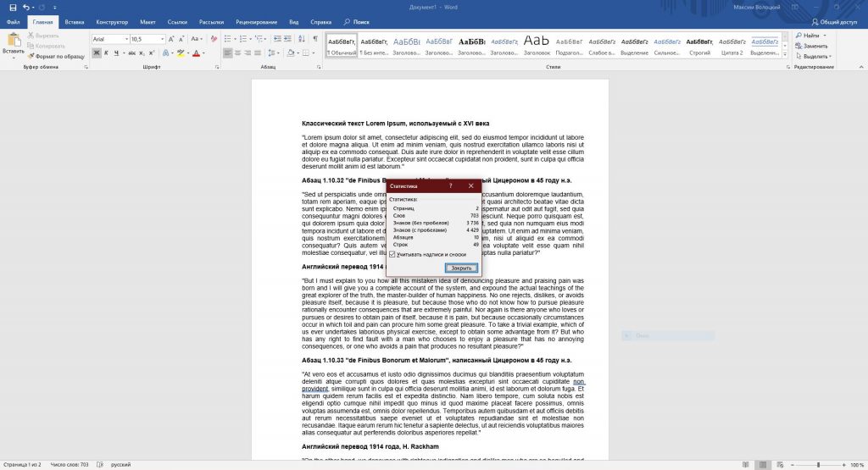Click the Shading paint bucket icon

(x=291, y=53)
